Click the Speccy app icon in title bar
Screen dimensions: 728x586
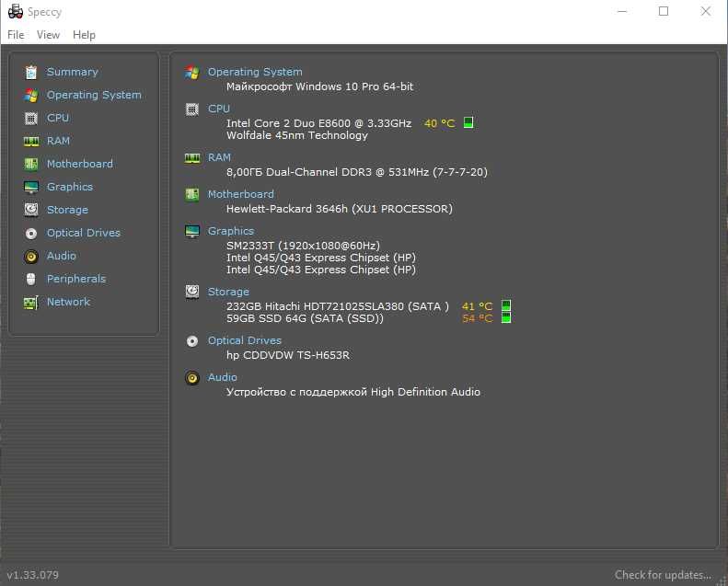[x=16, y=12]
